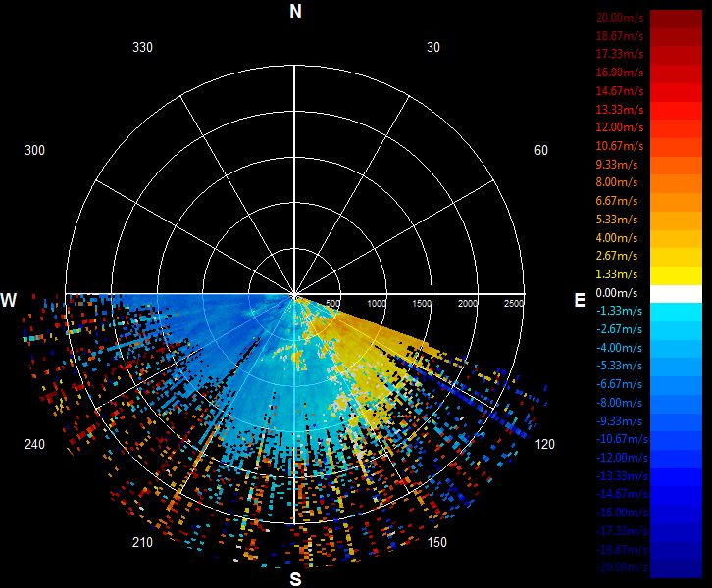Screen dimensions: 712x588
Task: Pick the yellow 1.33m/s color band
Action: [676, 275]
